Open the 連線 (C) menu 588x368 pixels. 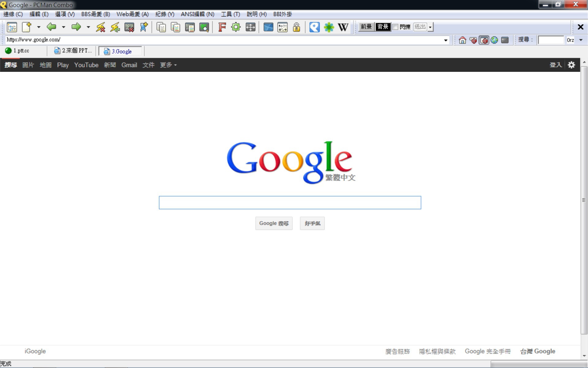pos(13,14)
